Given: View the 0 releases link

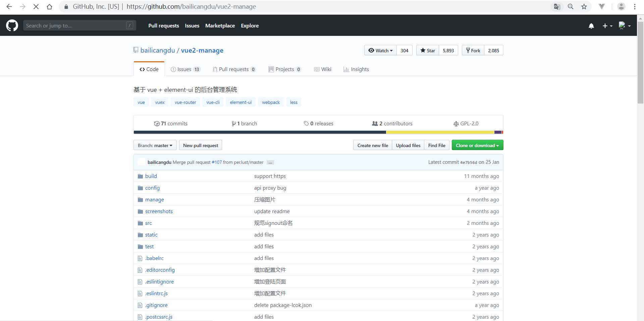Looking at the screenshot, I should coord(319,124).
